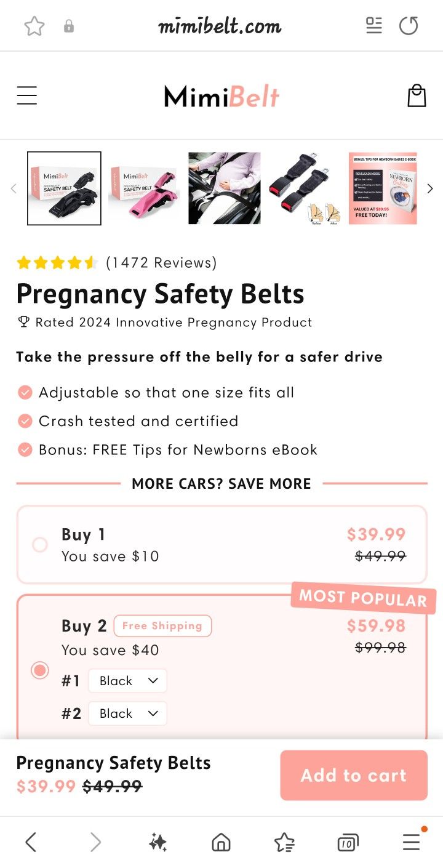Select the pink safety belt thumbnail
The image size is (443, 868).
click(x=145, y=188)
